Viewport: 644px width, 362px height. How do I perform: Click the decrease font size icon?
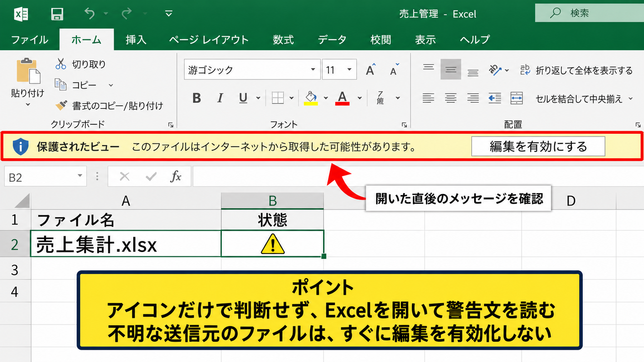(394, 70)
